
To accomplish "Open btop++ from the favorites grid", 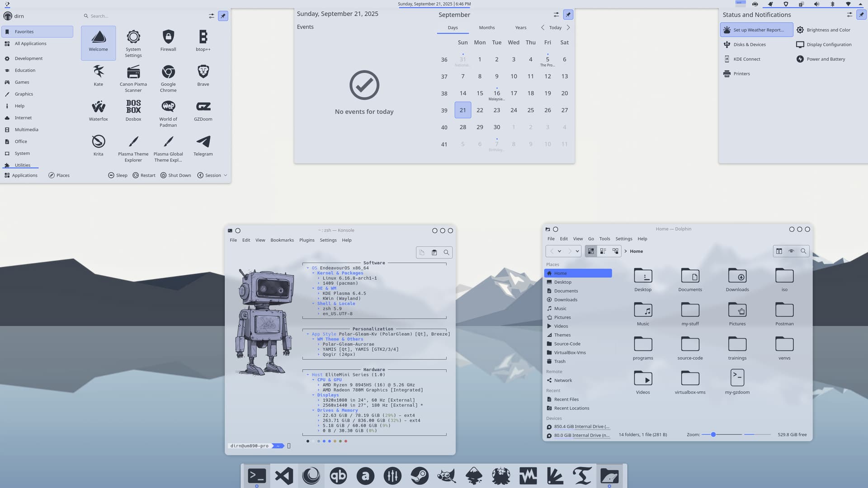I will click(203, 41).
